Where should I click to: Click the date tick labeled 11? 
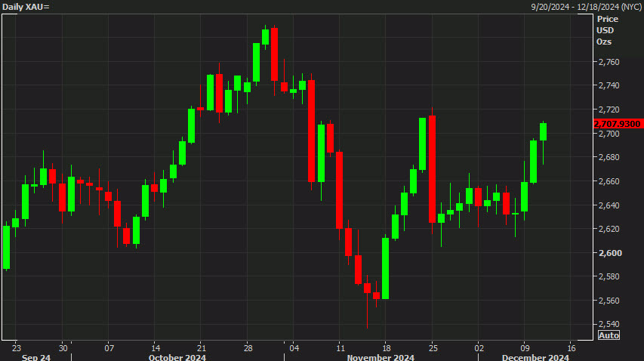pyautogui.click(x=340, y=348)
